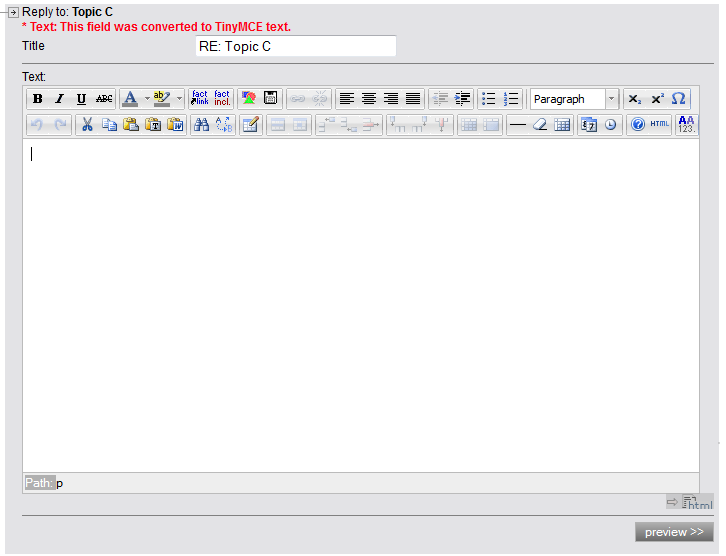Toggle italic formatting
Screen dimensions: 726x556
(x=59, y=99)
